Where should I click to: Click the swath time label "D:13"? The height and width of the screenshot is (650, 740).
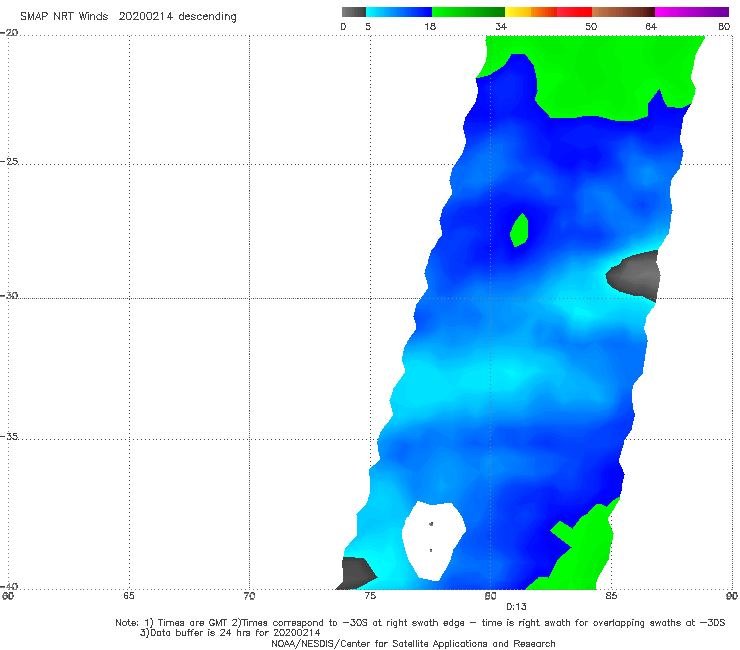click(x=516, y=607)
